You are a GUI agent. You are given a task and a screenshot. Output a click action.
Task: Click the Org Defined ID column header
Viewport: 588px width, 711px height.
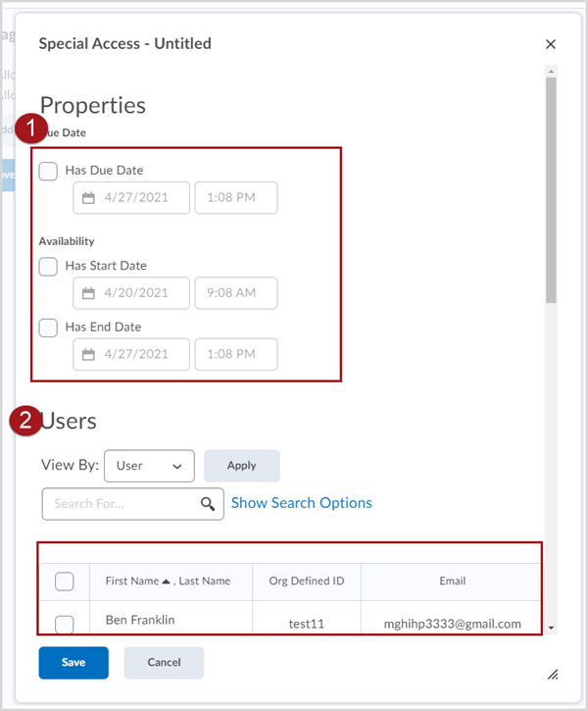pos(307,581)
